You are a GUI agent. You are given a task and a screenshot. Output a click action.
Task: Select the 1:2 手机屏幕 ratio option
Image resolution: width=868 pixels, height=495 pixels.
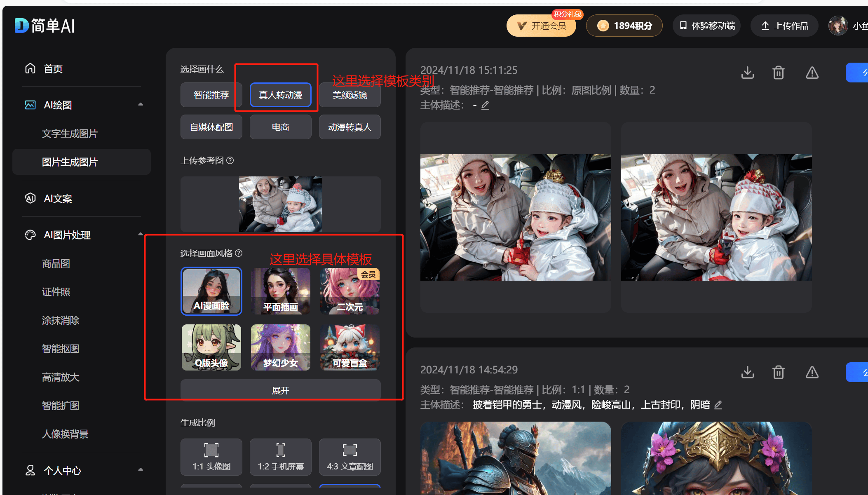click(281, 457)
